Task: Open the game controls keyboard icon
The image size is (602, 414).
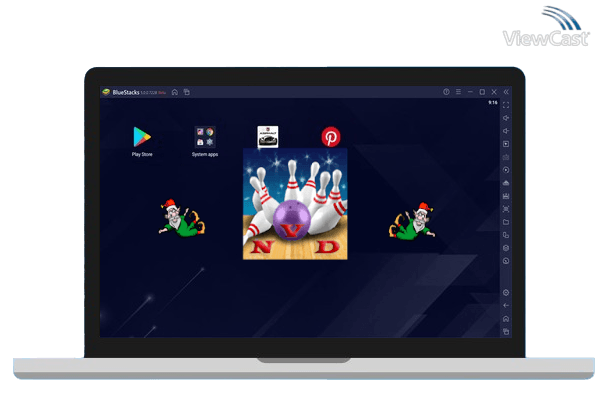Action: tap(506, 157)
